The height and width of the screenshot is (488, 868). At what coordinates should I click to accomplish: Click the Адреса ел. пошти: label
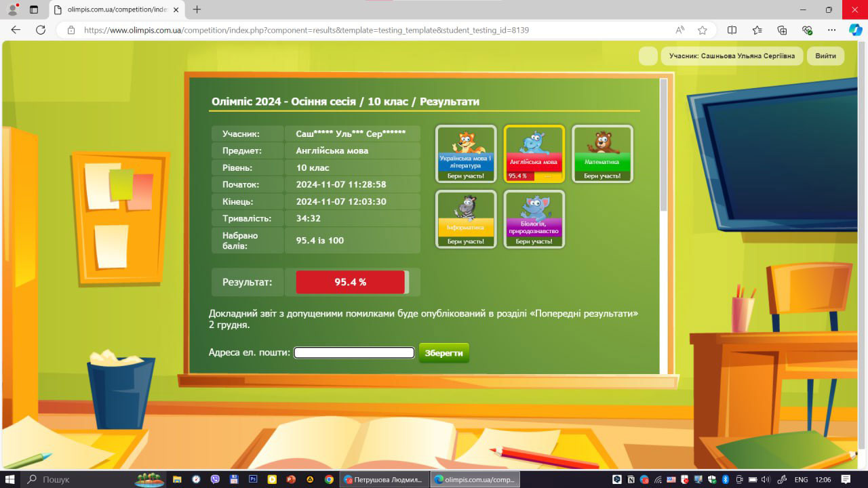pos(250,352)
